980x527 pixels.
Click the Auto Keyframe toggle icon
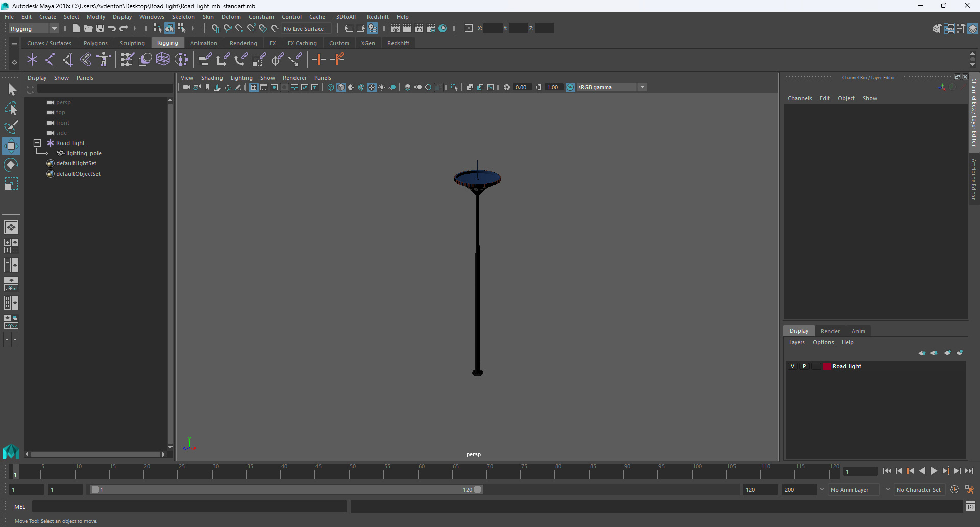pos(954,489)
